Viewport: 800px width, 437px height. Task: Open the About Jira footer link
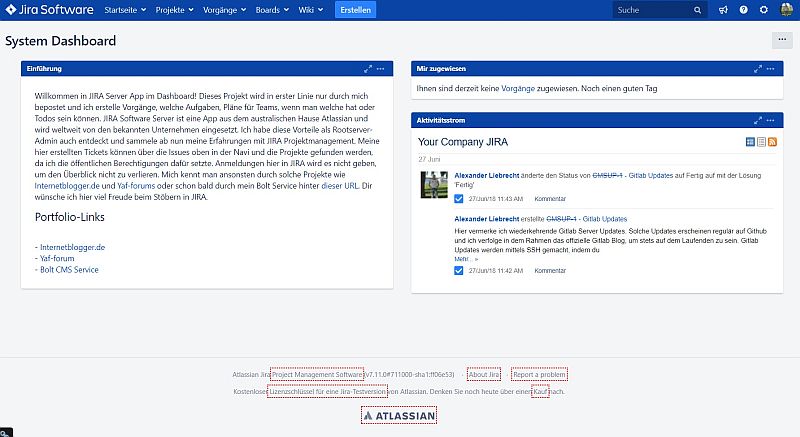[x=484, y=374]
